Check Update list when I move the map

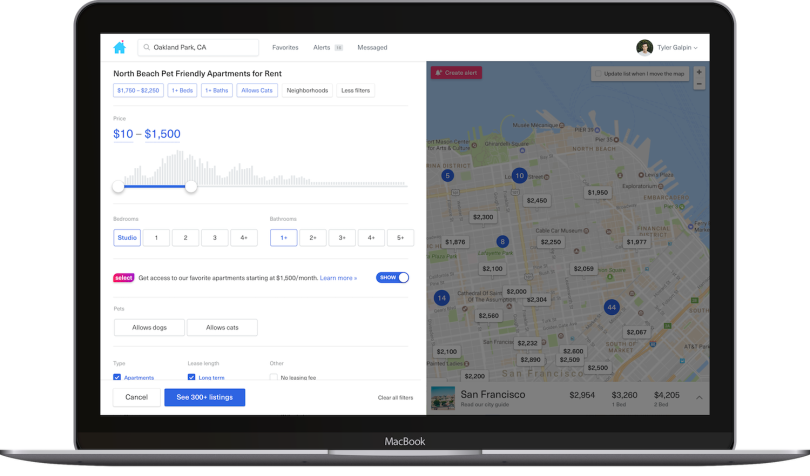(x=598, y=74)
